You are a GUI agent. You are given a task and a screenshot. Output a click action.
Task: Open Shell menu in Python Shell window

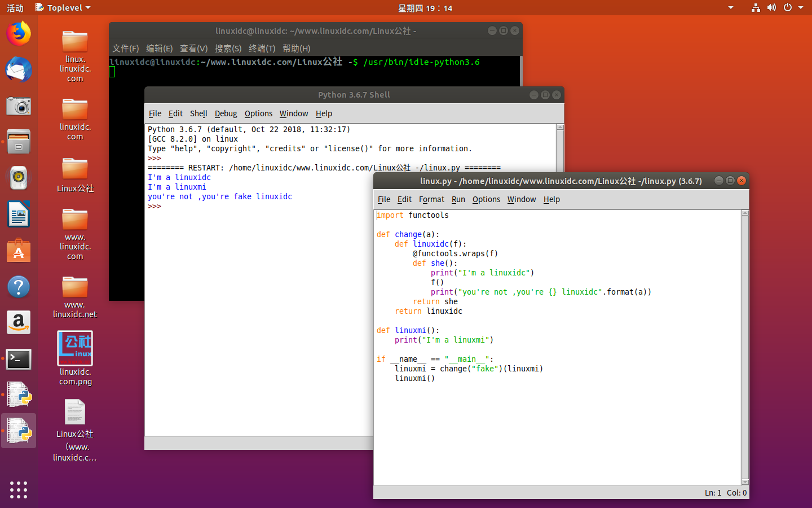198,113
